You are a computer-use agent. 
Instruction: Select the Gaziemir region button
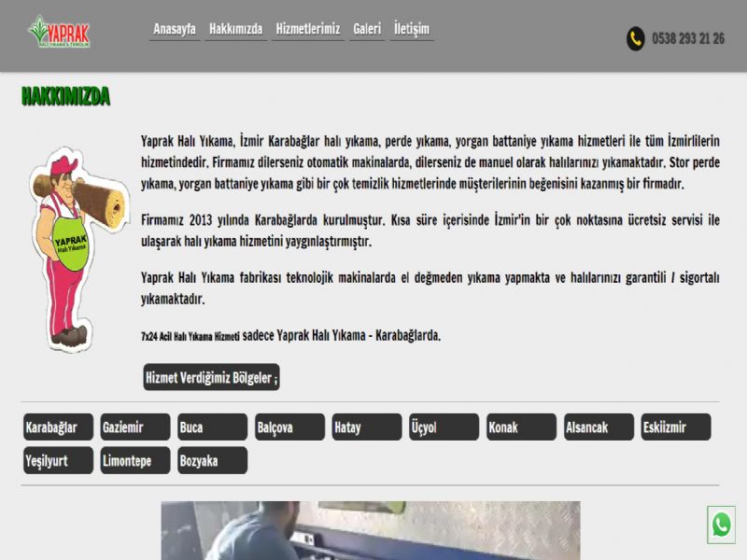[135, 427]
